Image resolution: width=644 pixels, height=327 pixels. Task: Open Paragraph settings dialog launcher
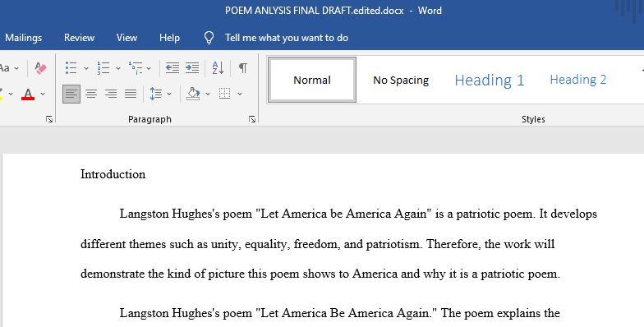[252, 119]
